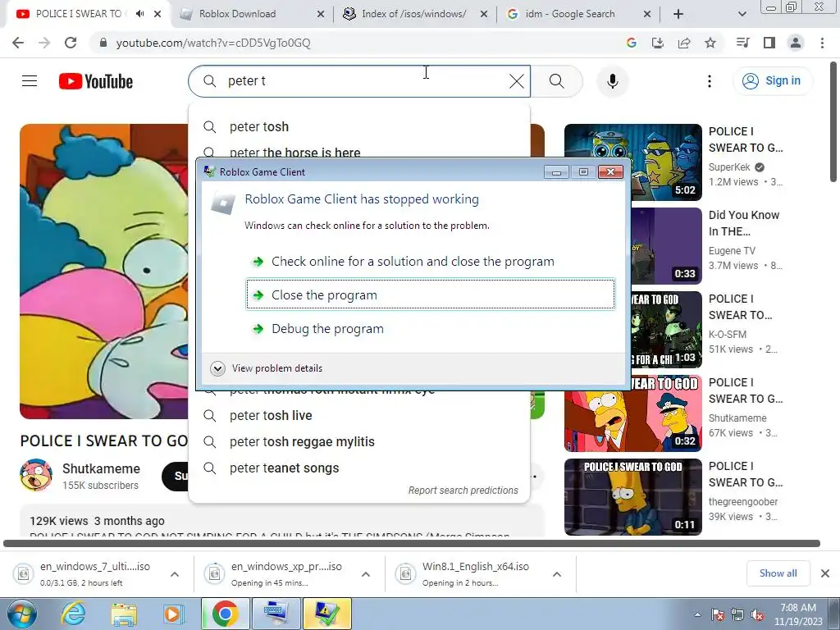Click the Sign in button
This screenshot has width=840, height=630.
pyautogui.click(x=772, y=81)
